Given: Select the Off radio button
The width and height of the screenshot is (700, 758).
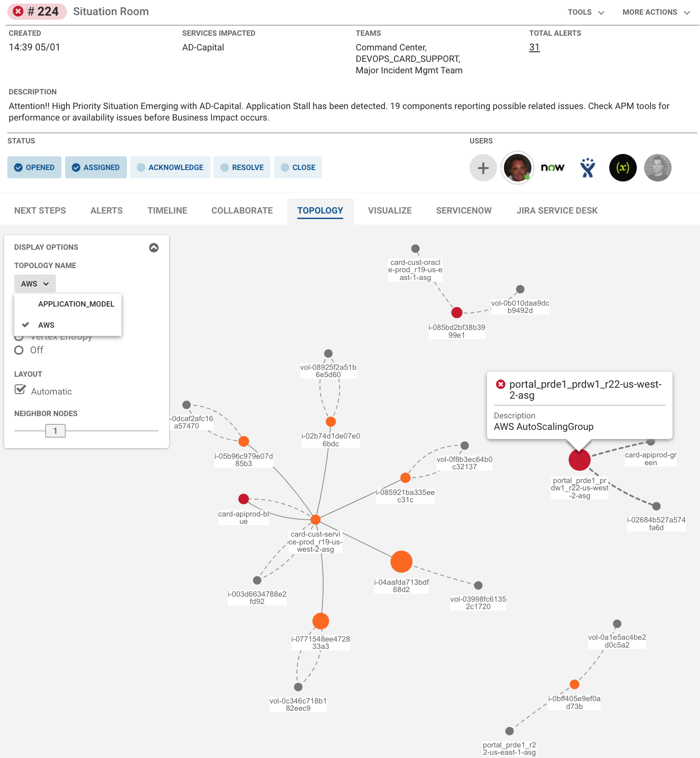Looking at the screenshot, I should (19, 350).
